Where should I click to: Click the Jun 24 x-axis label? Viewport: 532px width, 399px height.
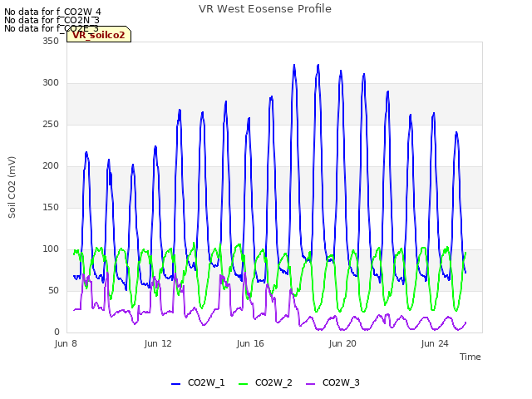435,343
